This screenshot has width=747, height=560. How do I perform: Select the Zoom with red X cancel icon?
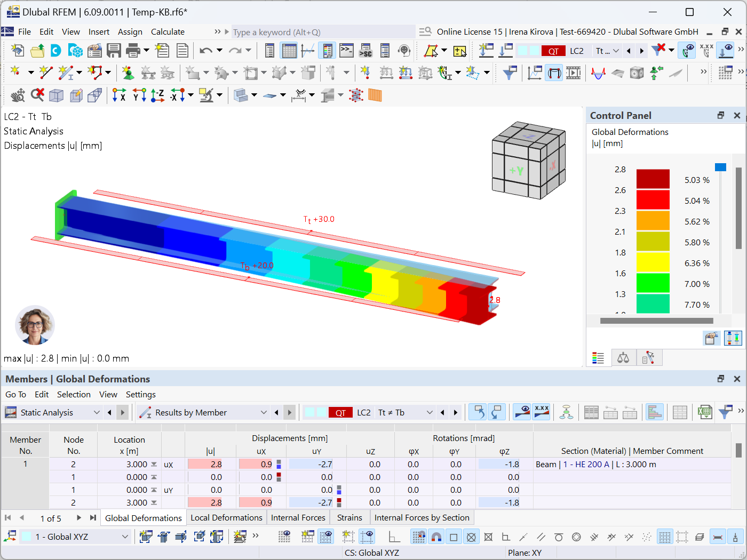coord(36,95)
